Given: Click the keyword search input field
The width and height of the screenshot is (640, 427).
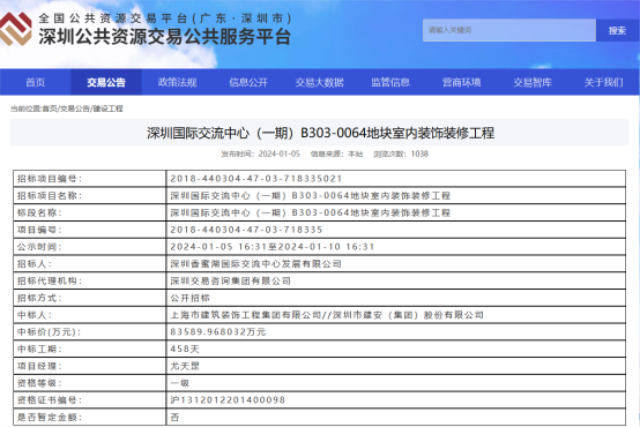Looking at the screenshot, I should (509, 30).
